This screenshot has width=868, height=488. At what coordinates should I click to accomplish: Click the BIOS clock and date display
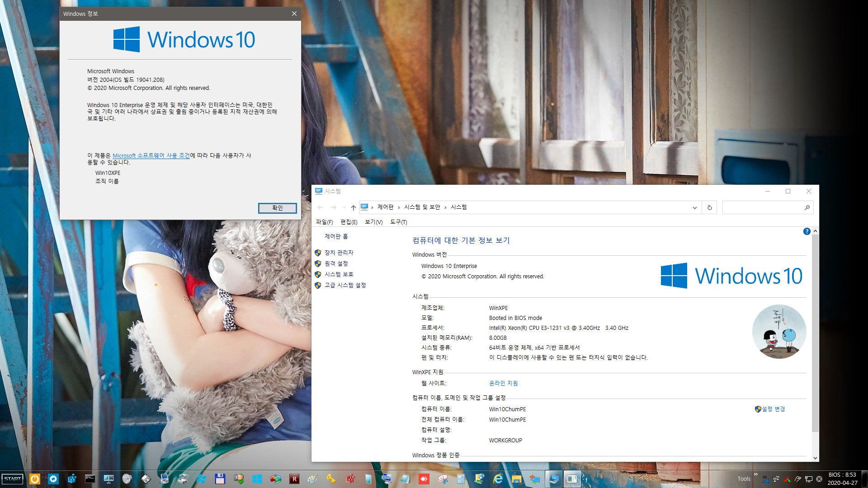pos(842,479)
